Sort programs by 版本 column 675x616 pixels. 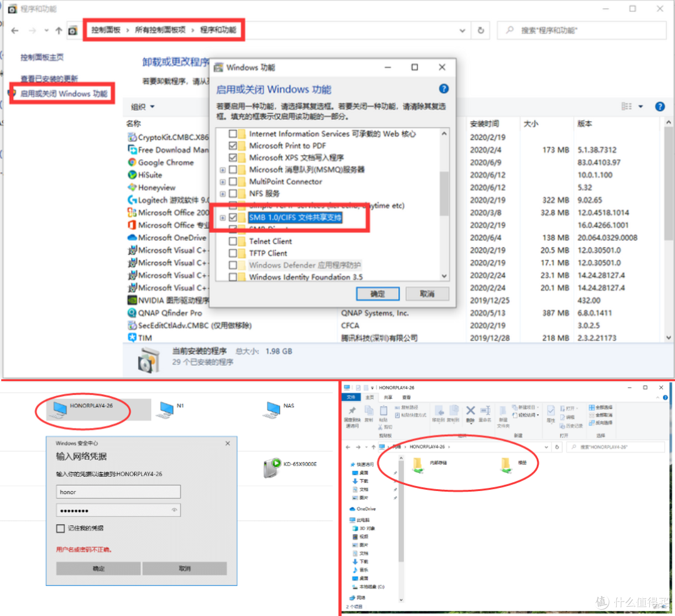click(x=584, y=124)
